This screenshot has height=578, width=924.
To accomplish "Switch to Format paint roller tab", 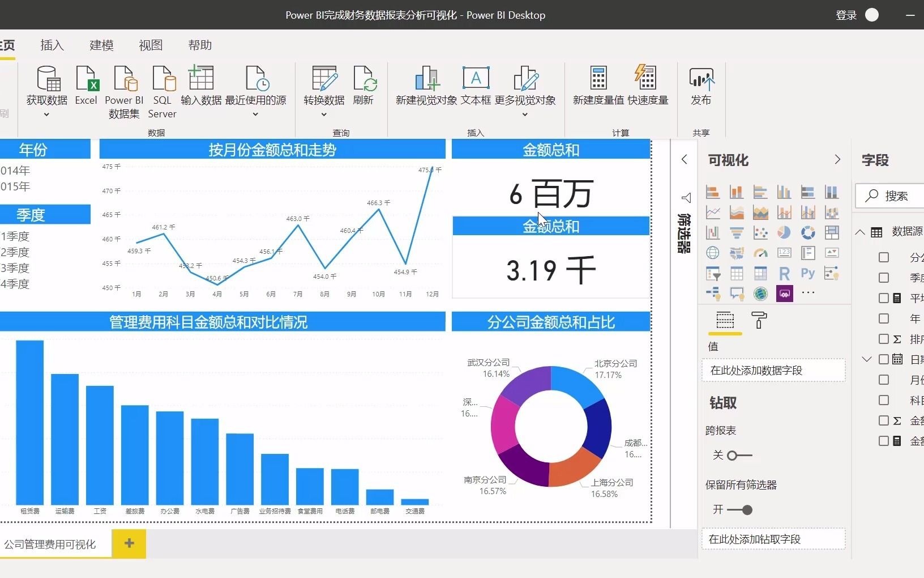I will tap(759, 320).
